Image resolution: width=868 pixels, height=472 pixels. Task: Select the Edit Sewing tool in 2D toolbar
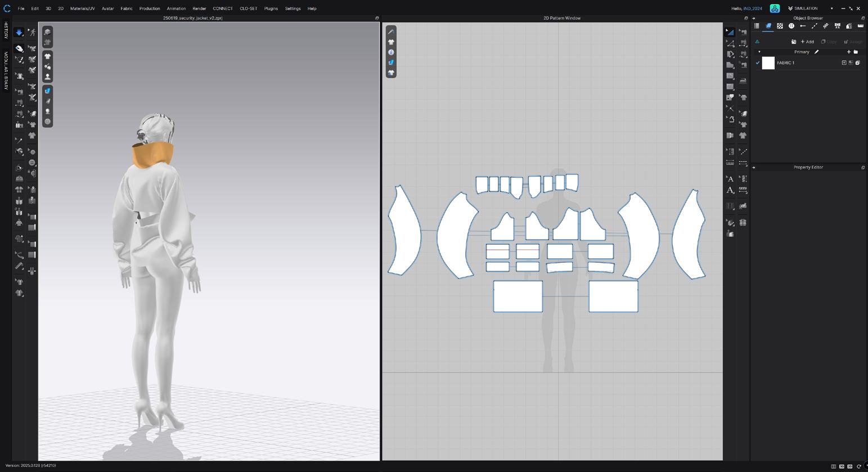pos(743,32)
